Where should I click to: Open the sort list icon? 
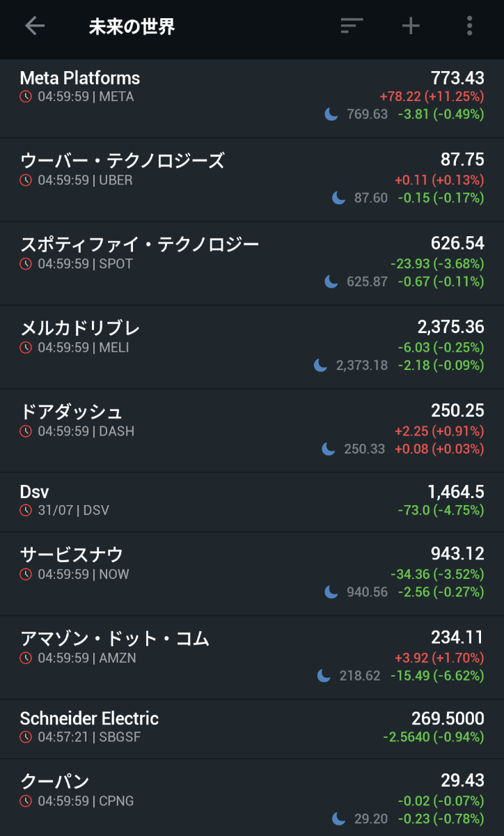click(x=352, y=26)
